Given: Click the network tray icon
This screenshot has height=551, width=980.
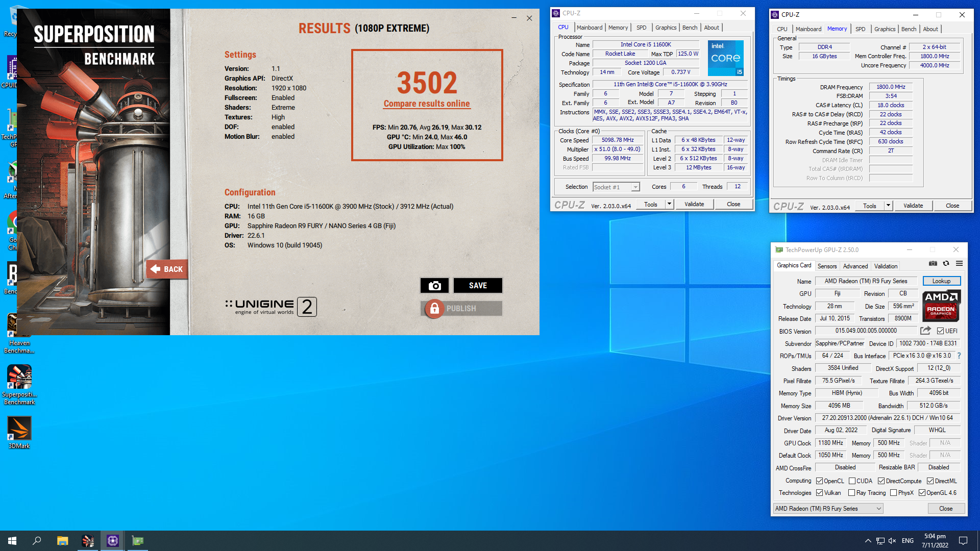Looking at the screenshot, I should tap(880, 541).
